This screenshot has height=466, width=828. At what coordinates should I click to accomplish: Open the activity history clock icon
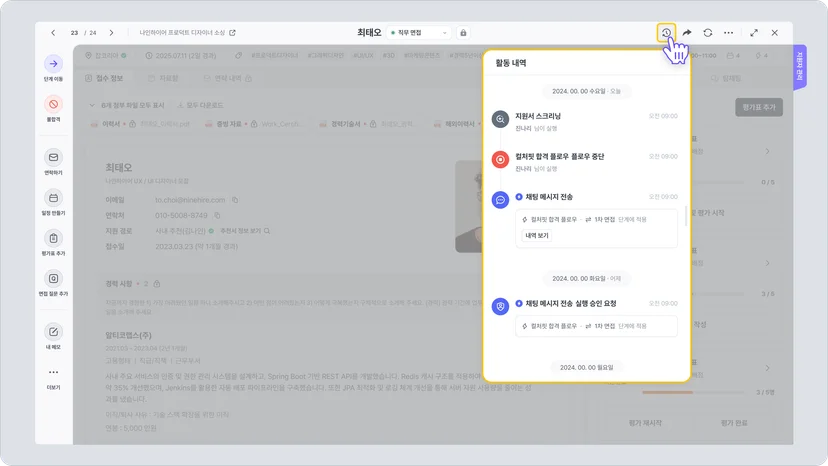coord(666,33)
